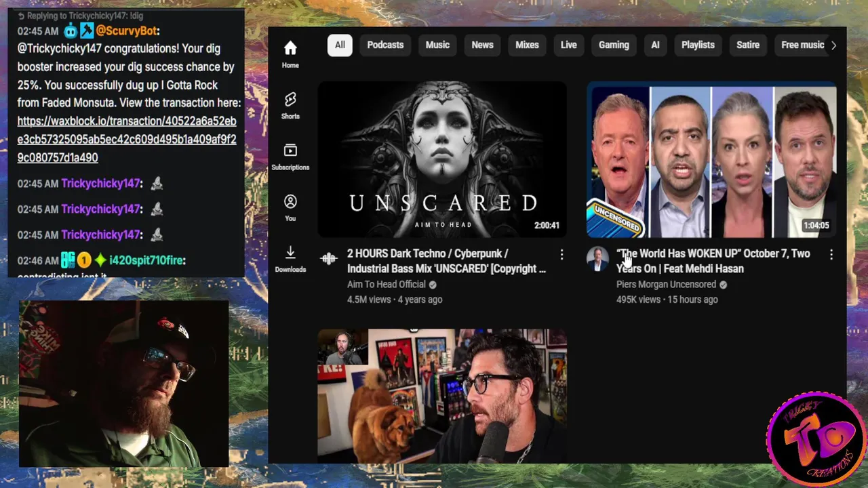Click the 1:04:05 duration badge
Image resolution: width=868 pixels, height=488 pixels.
click(x=816, y=226)
